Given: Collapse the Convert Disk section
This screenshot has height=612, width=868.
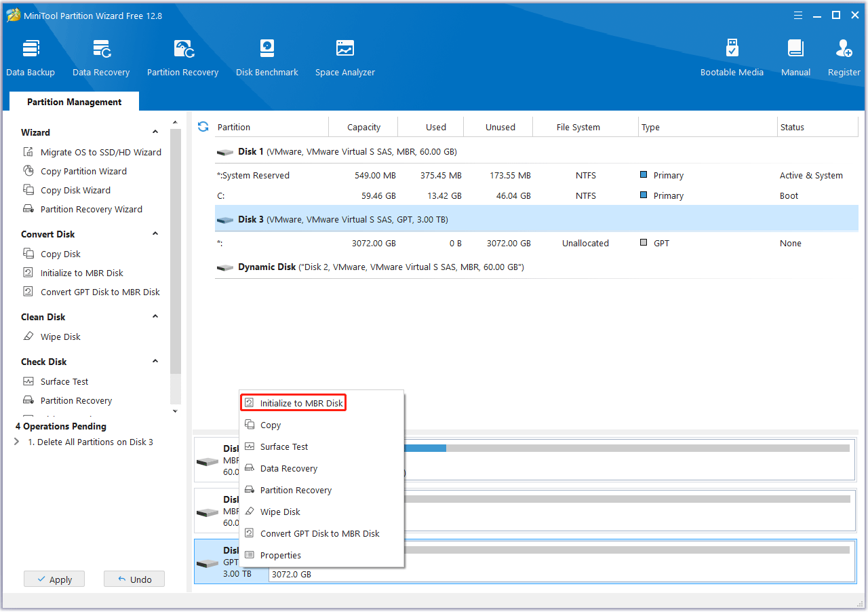Looking at the screenshot, I should coord(155,234).
